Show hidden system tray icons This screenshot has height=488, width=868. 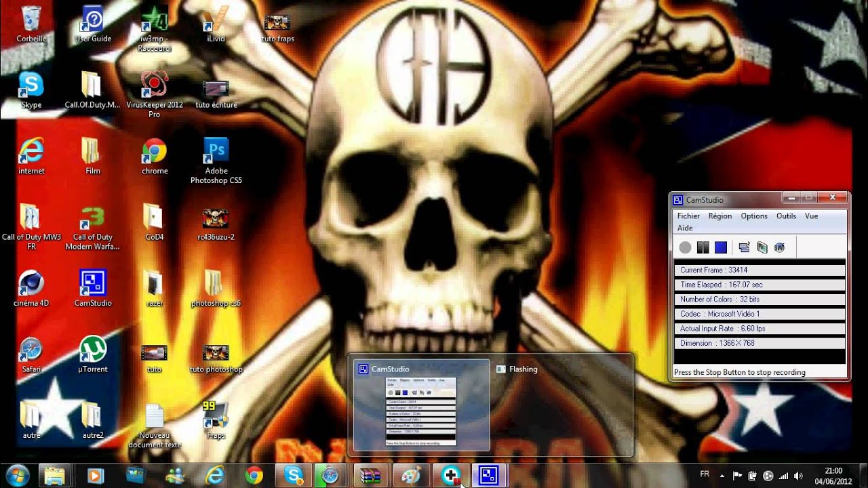722,476
